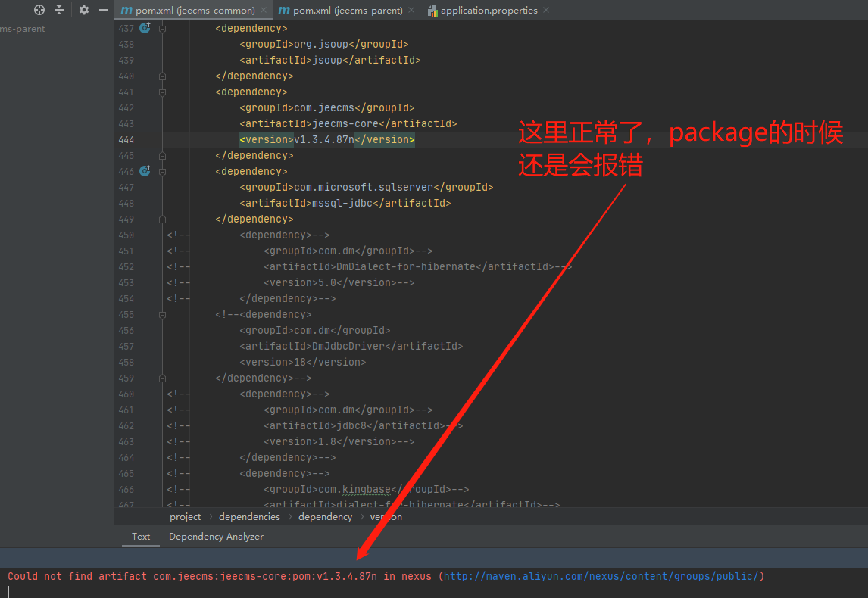Open the maven.aliyun.com nexus link
The image size is (868, 598).
601,576
